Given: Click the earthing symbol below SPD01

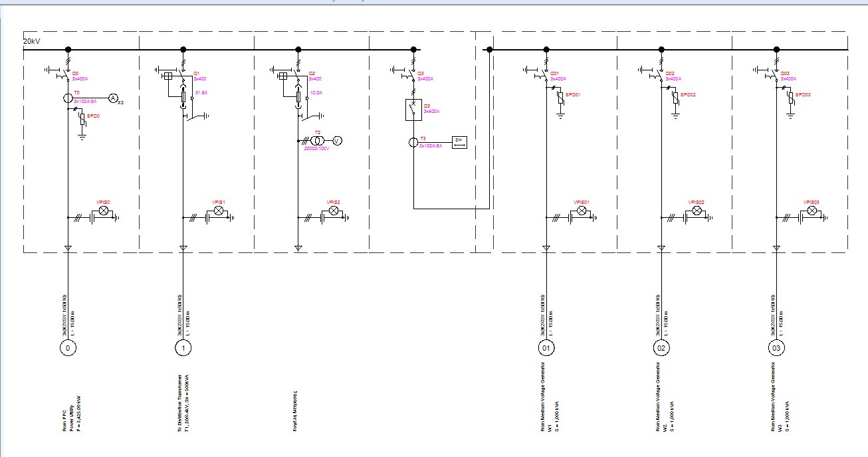Looking at the screenshot, I should click(x=561, y=116).
